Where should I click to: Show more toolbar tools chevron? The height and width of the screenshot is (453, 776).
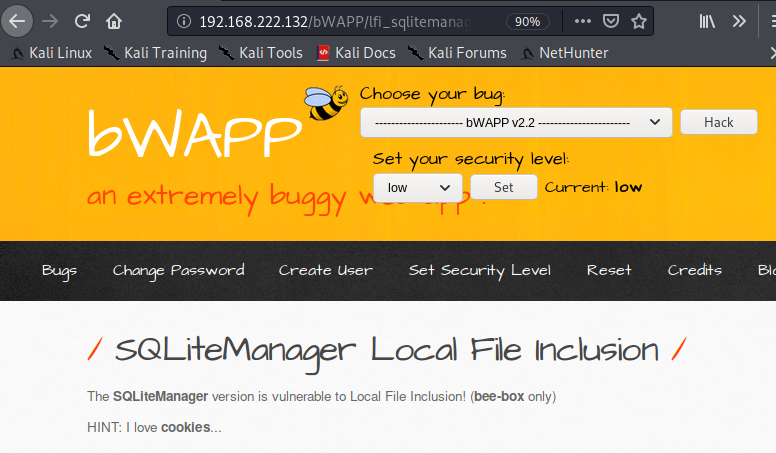pyautogui.click(x=739, y=21)
